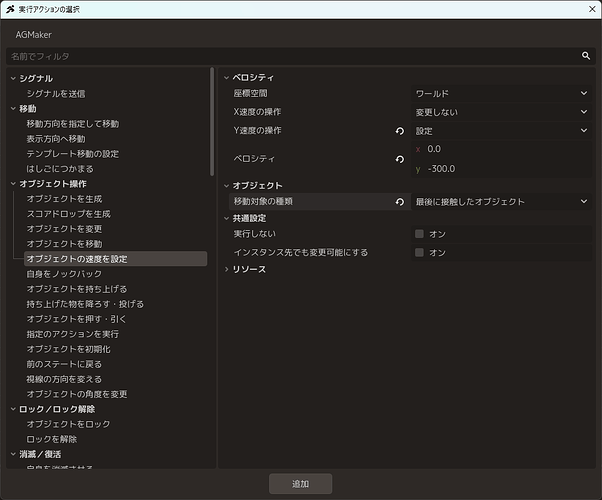602x500 pixels.
Task: Select 自身をノックバック action
Action: tap(64, 274)
